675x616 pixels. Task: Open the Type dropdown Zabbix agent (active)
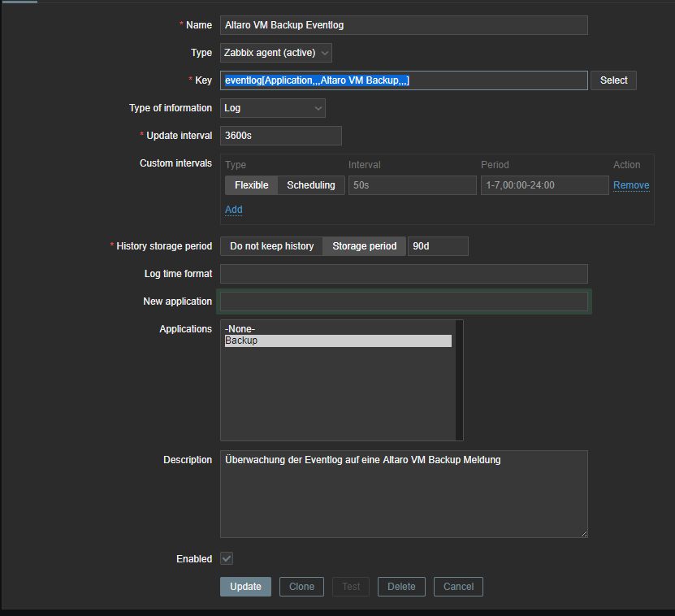click(276, 53)
